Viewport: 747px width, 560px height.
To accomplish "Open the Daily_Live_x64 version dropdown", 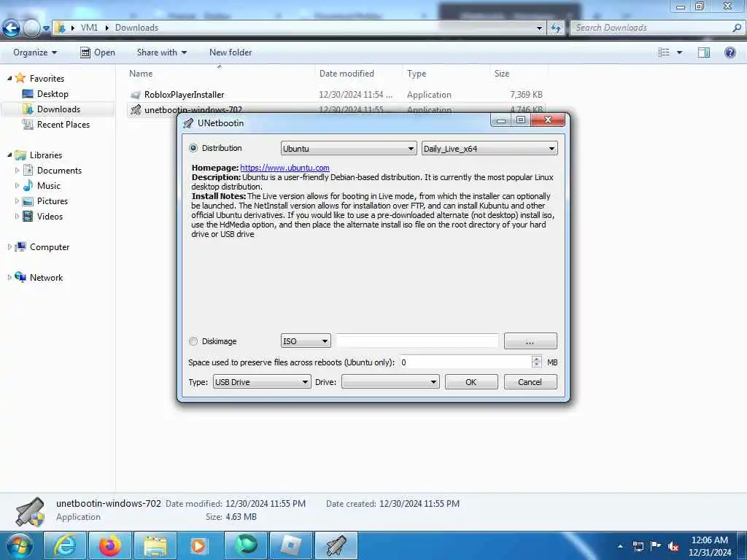I will 489,149.
